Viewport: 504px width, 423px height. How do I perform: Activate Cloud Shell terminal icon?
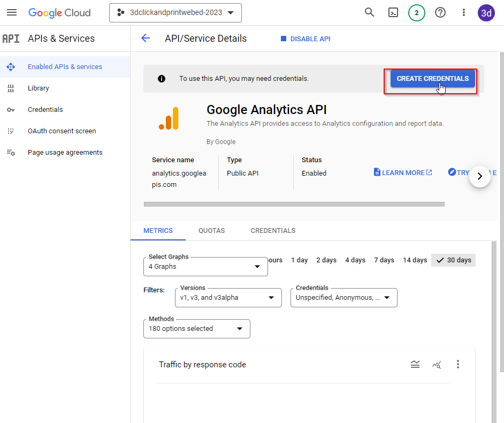[393, 12]
